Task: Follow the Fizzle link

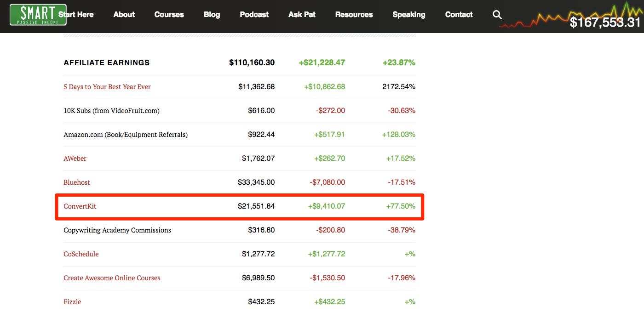Action: [72, 302]
